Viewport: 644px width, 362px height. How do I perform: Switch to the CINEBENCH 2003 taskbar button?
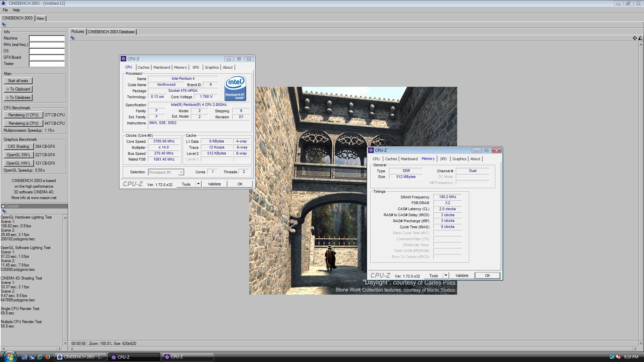(x=81, y=357)
